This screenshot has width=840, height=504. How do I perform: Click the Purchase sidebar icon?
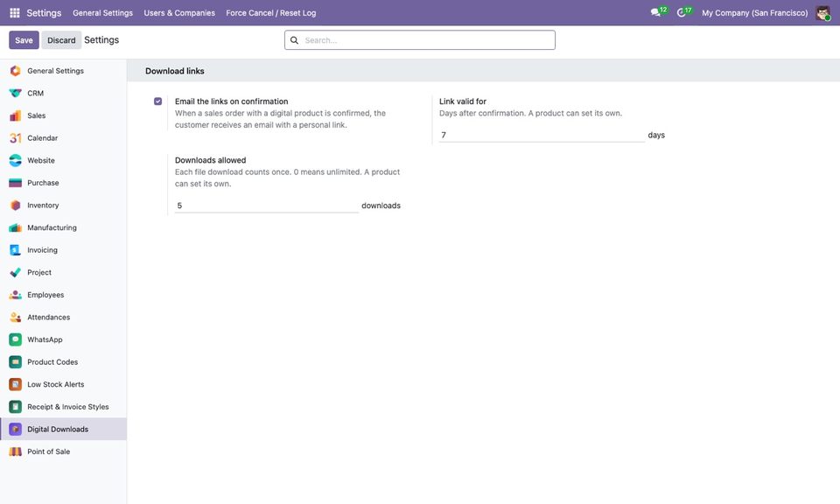click(16, 183)
